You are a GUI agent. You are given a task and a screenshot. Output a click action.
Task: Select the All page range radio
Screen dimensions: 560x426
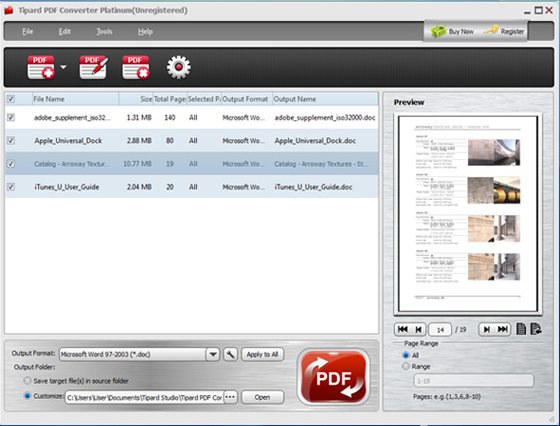point(406,355)
